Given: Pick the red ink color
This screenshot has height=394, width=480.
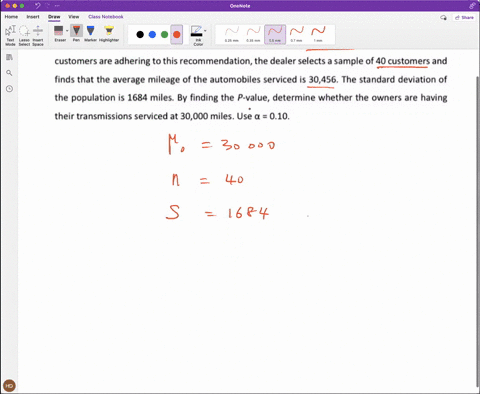Looking at the screenshot, I should [177, 34].
